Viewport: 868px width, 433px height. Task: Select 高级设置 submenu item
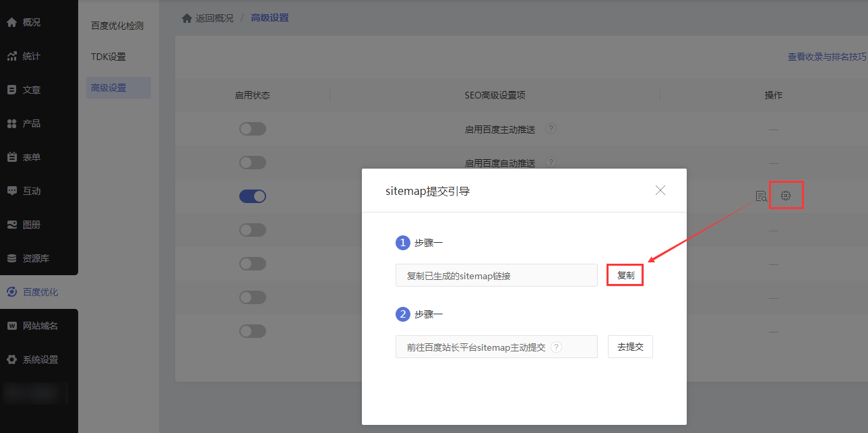point(119,88)
